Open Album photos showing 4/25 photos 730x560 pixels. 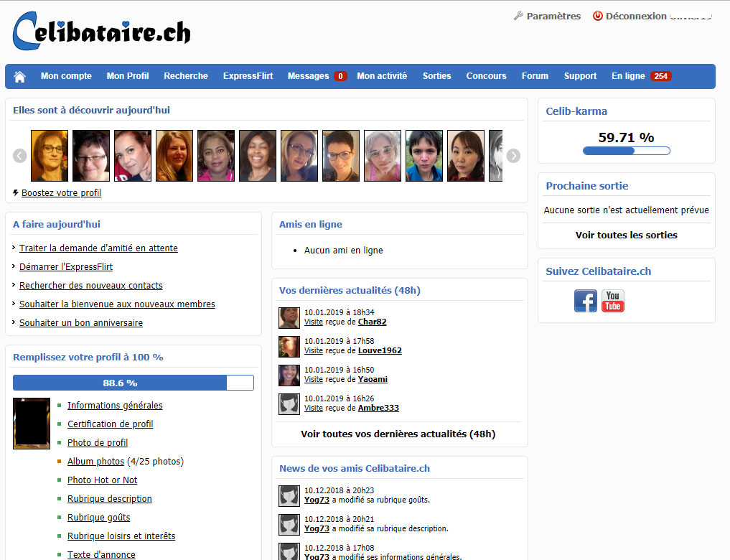click(x=95, y=461)
